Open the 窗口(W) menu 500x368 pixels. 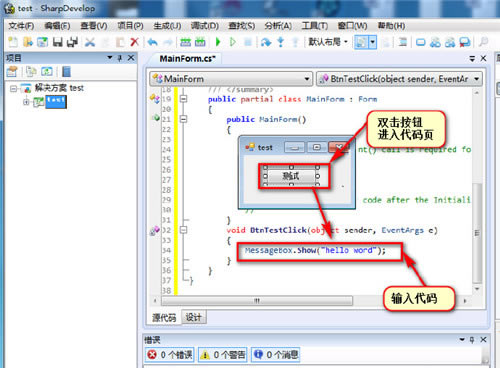coord(352,26)
